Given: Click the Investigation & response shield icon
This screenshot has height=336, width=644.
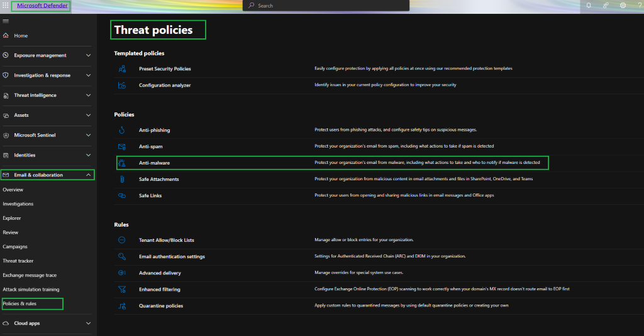Looking at the screenshot, I should click(x=6, y=75).
